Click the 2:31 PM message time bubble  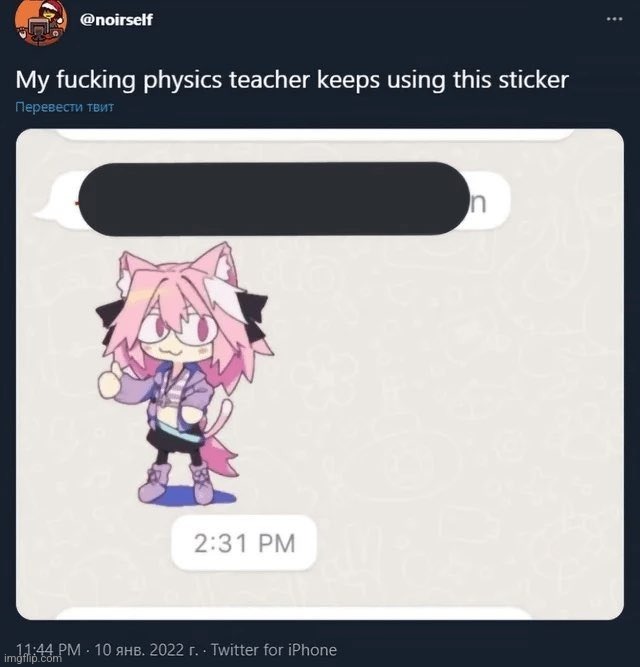point(246,544)
